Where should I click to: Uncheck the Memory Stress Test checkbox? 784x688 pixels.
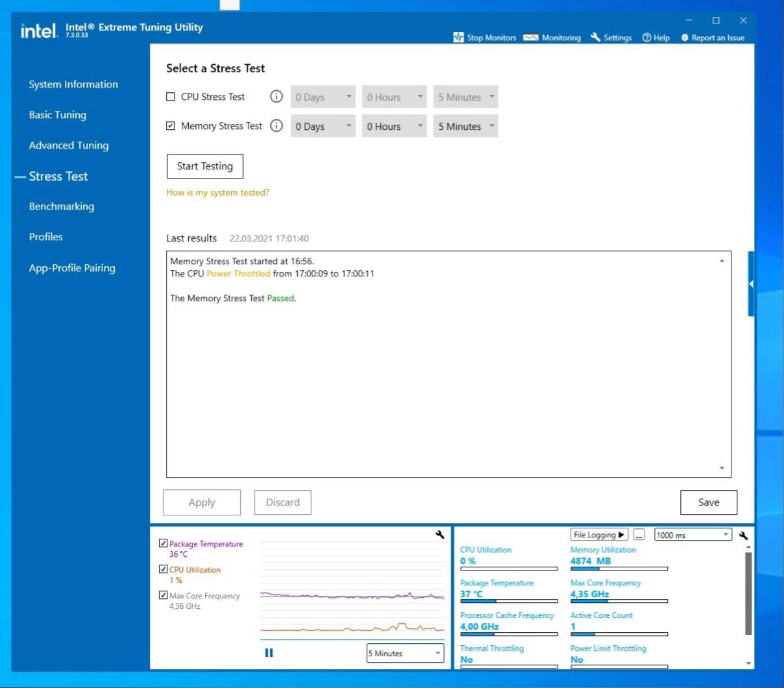point(171,126)
